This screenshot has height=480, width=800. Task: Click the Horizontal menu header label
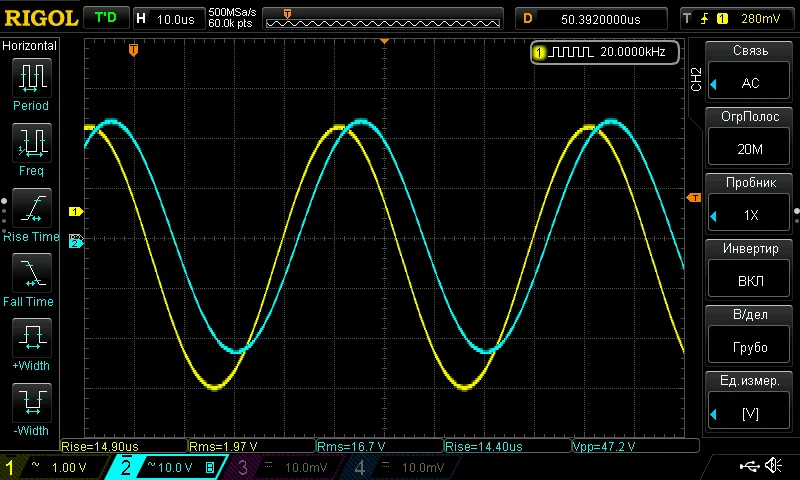[30, 46]
